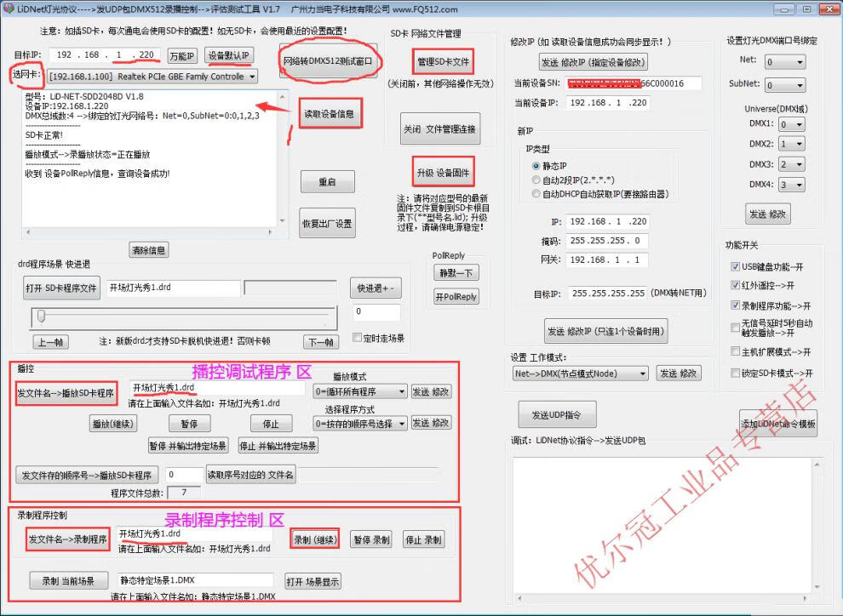Open the DMX1 universe dropdown
843x616 pixels.
[791, 124]
